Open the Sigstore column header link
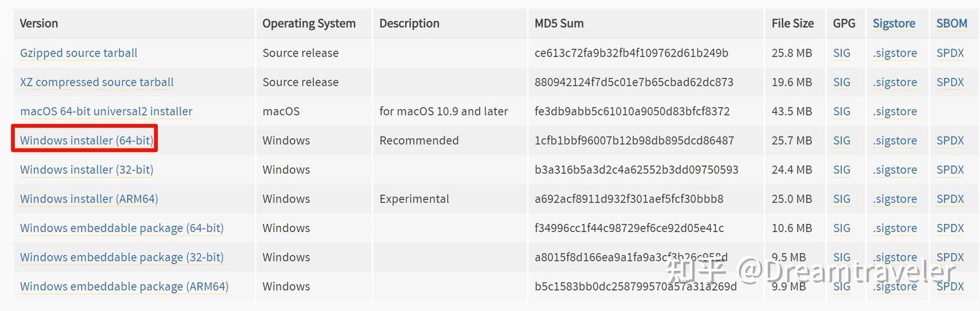980x311 pixels. coord(894,23)
